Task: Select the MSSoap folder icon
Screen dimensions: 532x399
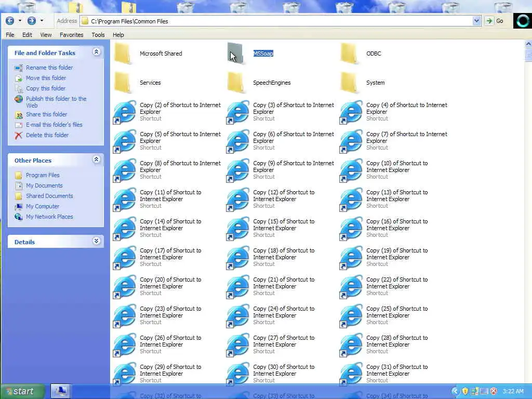Action: 236,54
